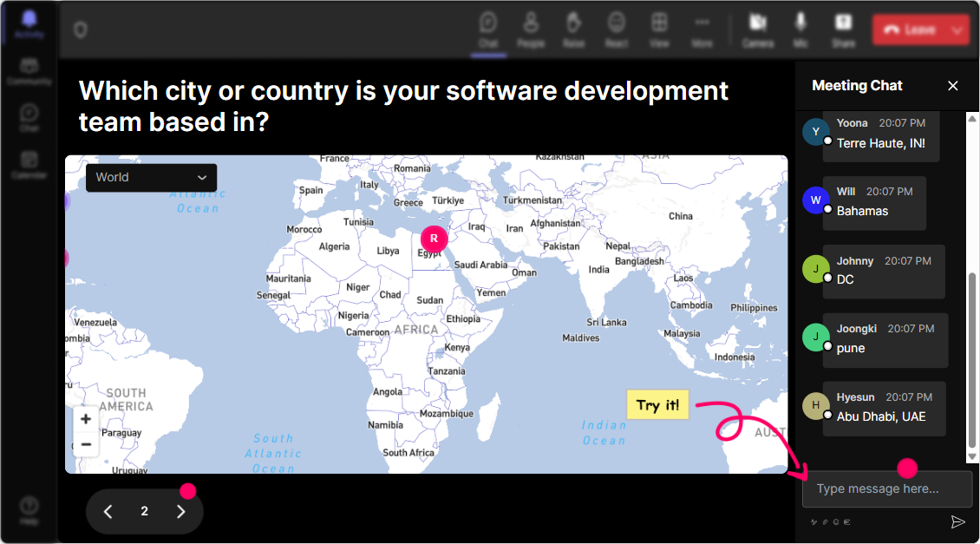The image size is (980, 544).
Task: Select Will's 'Bahamas' message
Action: (862, 212)
